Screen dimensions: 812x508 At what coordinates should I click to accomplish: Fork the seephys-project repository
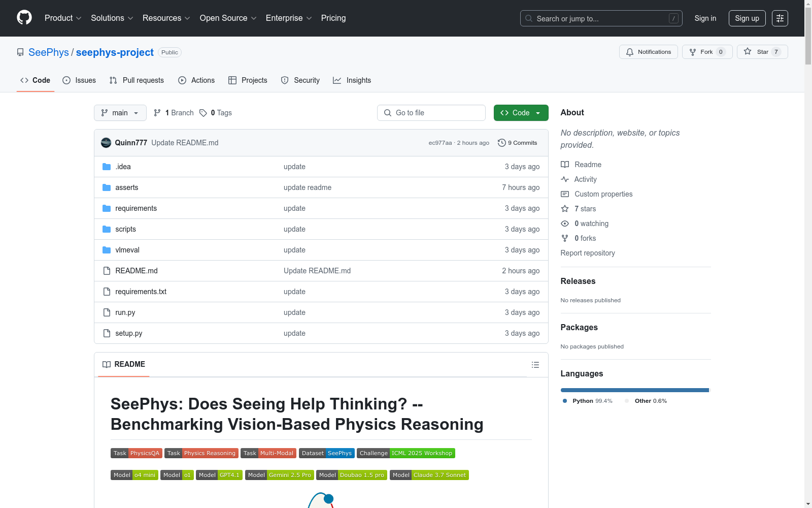coord(707,52)
